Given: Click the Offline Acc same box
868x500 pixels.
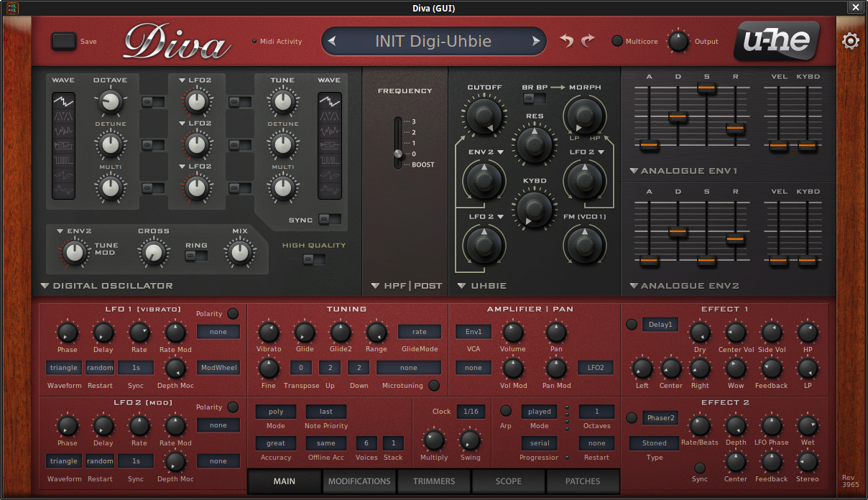Looking at the screenshot, I should (326, 443).
